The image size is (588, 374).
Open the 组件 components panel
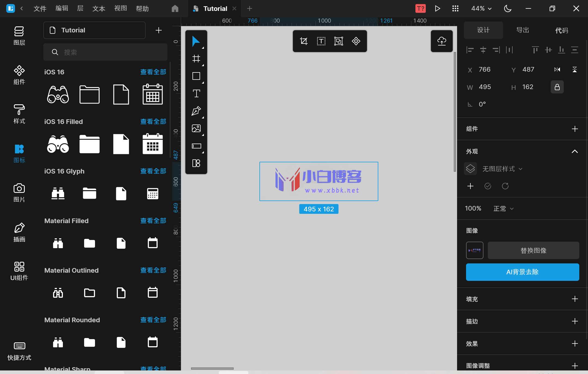[x=19, y=75]
